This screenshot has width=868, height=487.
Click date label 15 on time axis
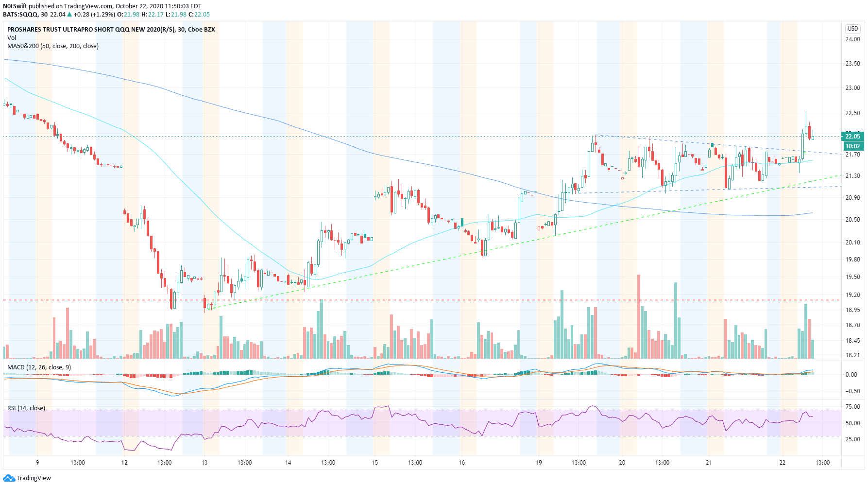pyautogui.click(x=375, y=463)
